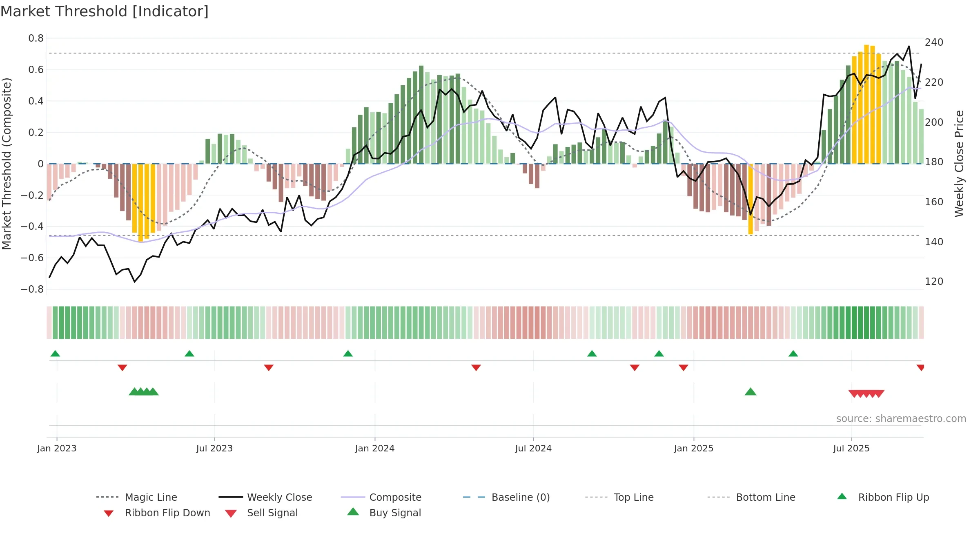This screenshot has width=980, height=551.
Task: Toggle the Ribbon Flip Up legend entry
Action: [x=883, y=497]
